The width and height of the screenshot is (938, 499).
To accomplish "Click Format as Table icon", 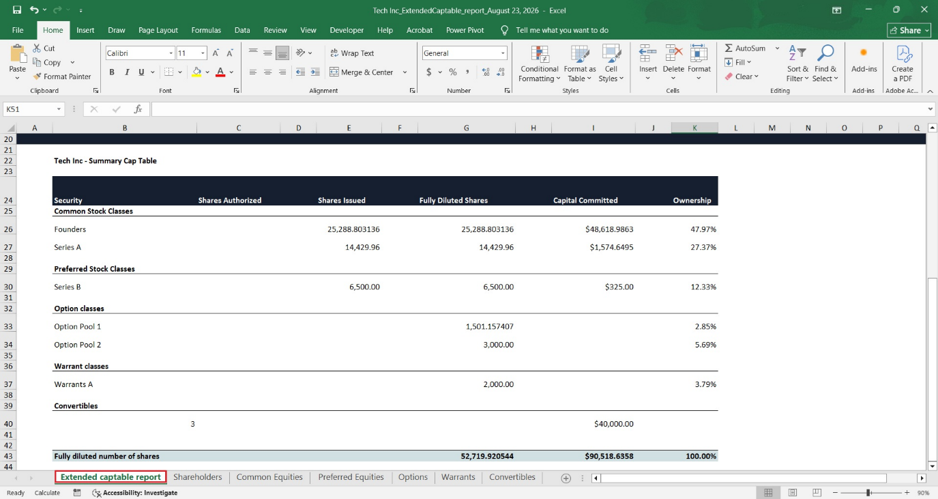I will [580, 53].
